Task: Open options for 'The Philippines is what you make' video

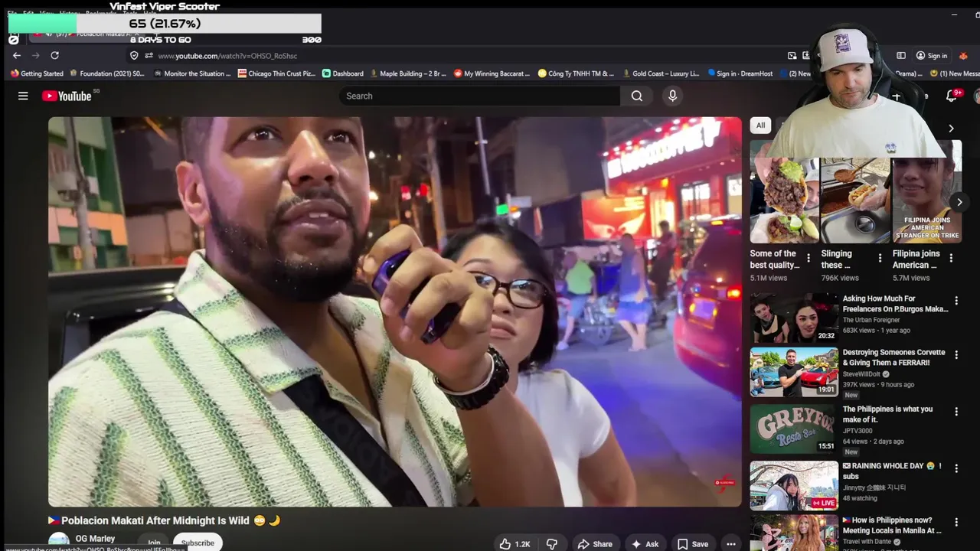Action: coord(956,412)
